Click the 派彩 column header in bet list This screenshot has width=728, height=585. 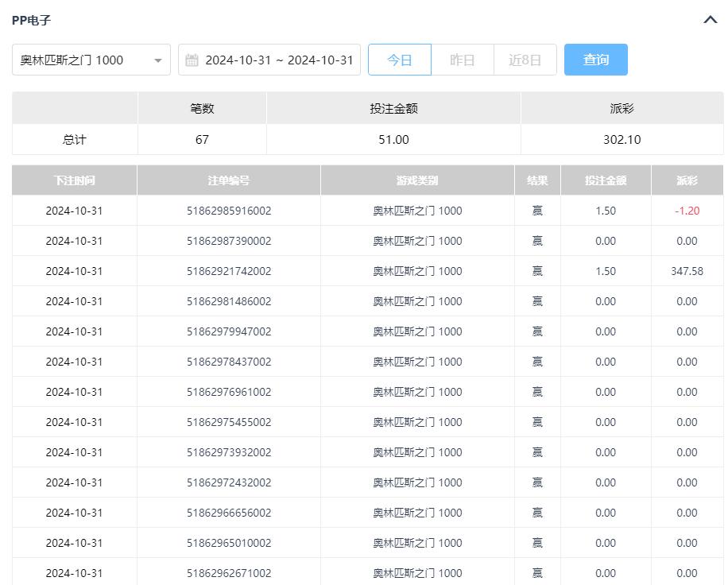tap(687, 180)
